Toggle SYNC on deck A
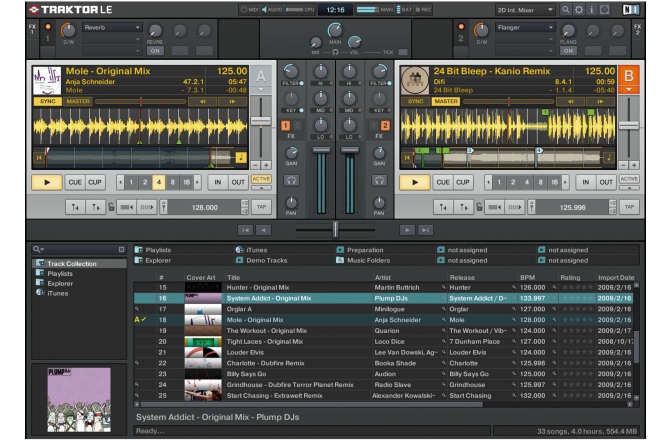The height and width of the screenshot is (440, 672). pos(48,102)
